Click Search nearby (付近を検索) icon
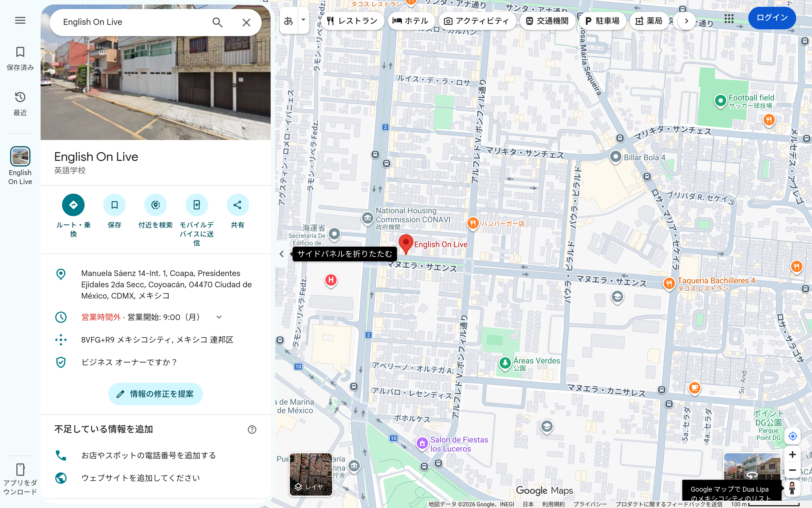 (x=155, y=205)
